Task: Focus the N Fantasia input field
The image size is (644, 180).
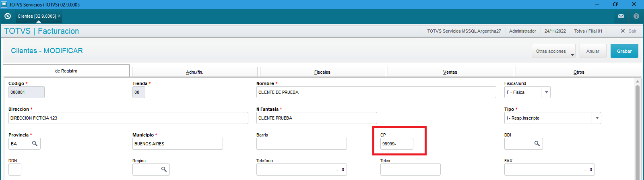Action: (317, 118)
